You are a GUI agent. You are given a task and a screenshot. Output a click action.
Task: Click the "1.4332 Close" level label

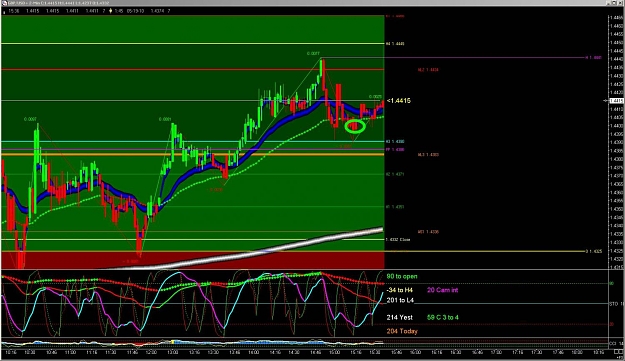pyautogui.click(x=398, y=239)
